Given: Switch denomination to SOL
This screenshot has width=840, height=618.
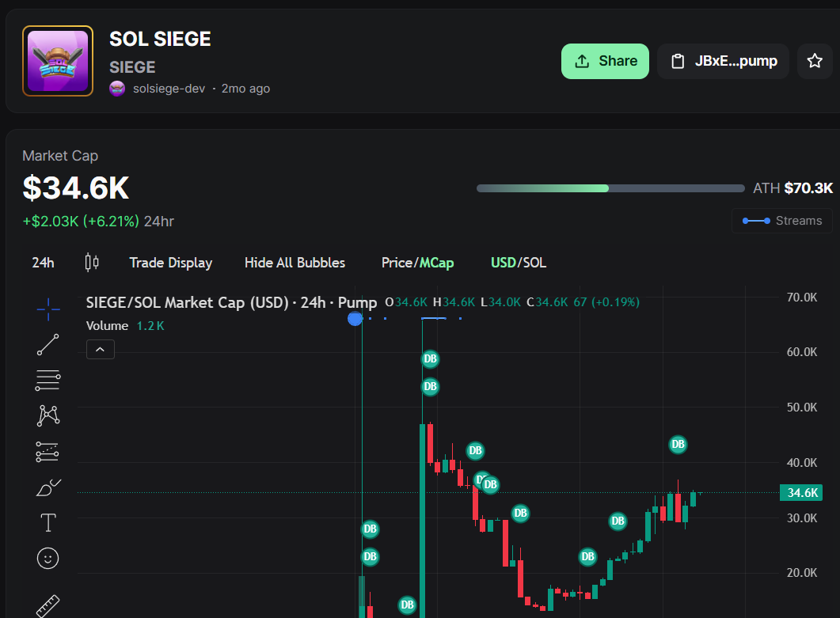Looking at the screenshot, I should 534,263.
